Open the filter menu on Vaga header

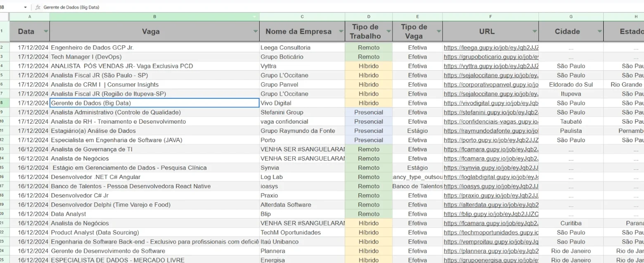pyautogui.click(x=256, y=31)
